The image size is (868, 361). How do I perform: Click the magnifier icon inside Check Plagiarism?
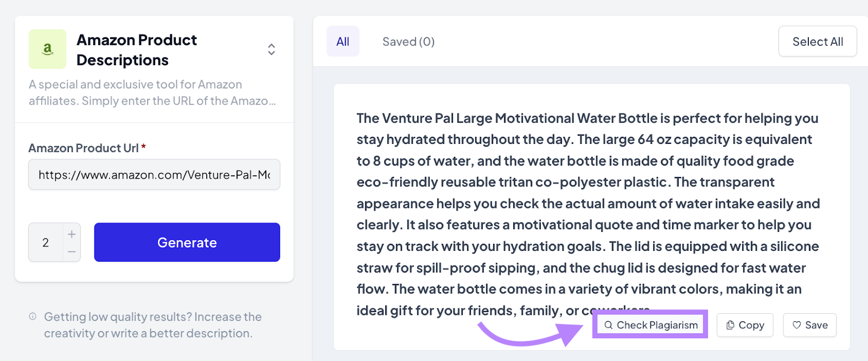610,325
